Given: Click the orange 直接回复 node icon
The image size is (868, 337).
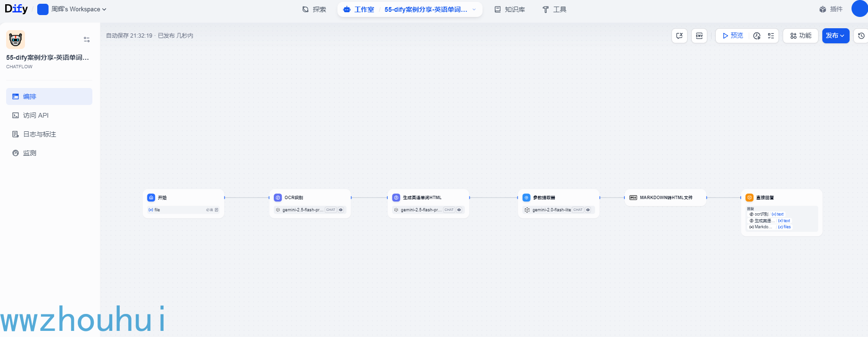Looking at the screenshot, I should pos(750,198).
